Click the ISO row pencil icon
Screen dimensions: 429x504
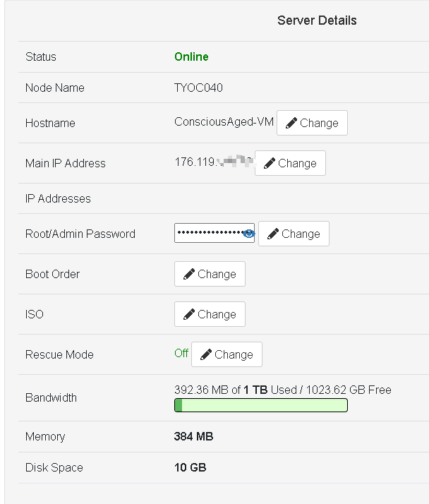188,314
